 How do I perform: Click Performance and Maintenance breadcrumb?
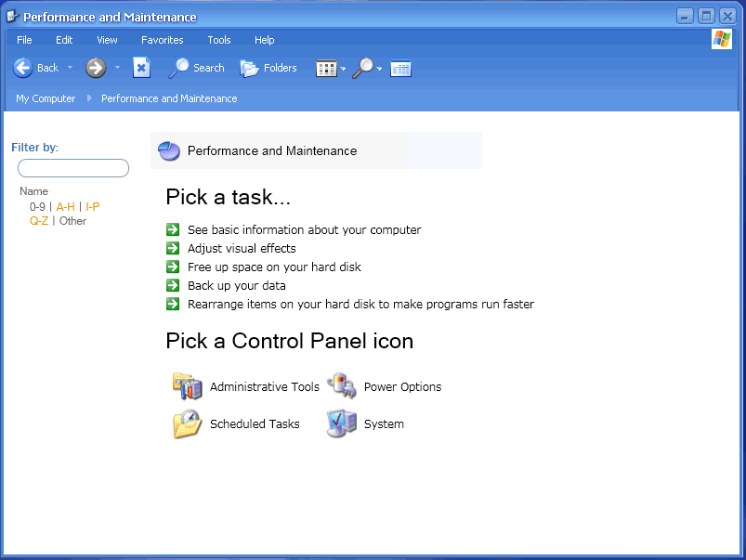click(x=169, y=98)
